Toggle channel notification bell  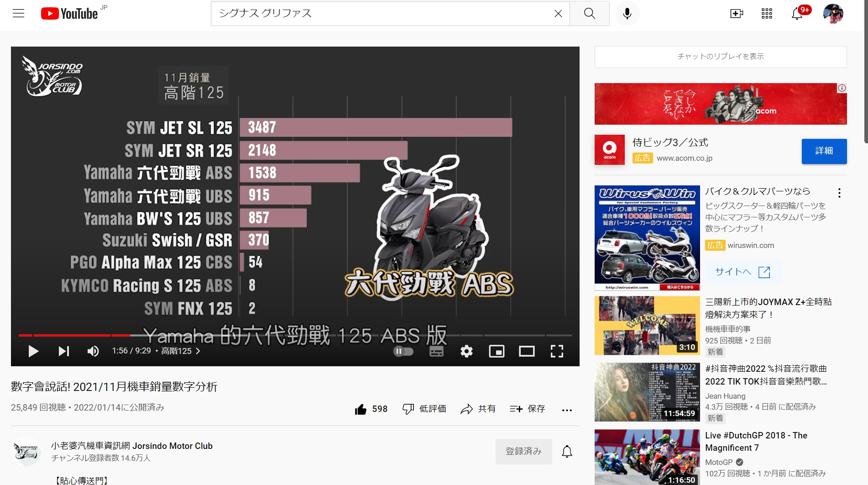point(567,451)
